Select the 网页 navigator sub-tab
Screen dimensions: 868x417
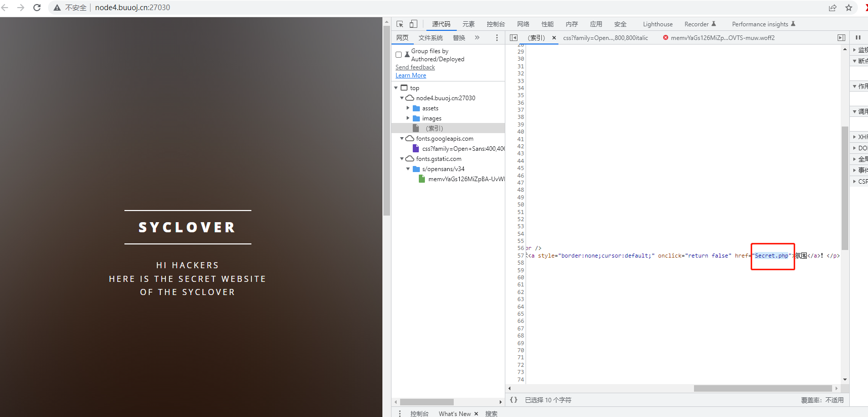(x=402, y=37)
